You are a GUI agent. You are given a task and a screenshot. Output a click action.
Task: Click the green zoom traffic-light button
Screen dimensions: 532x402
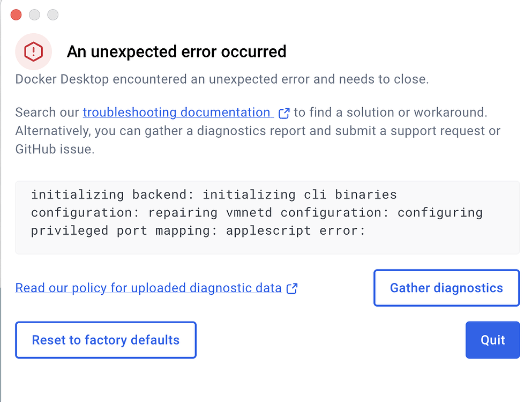tap(52, 14)
